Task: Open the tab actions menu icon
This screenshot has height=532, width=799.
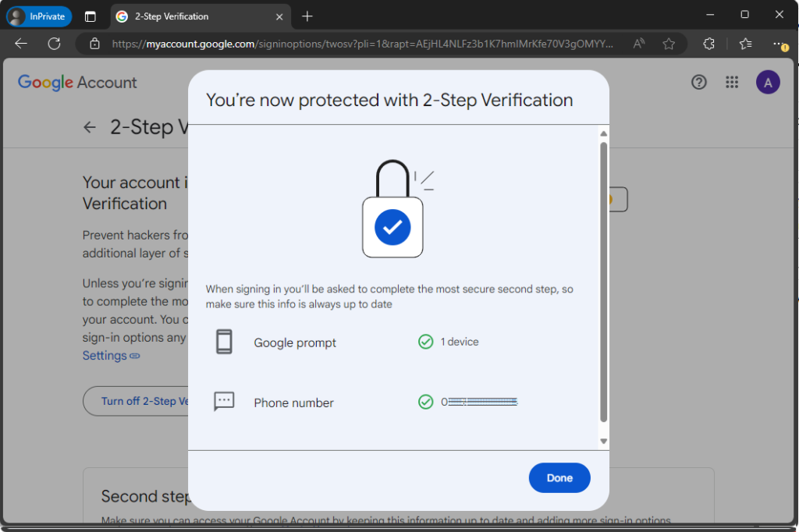Action: (x=91, y=16)
